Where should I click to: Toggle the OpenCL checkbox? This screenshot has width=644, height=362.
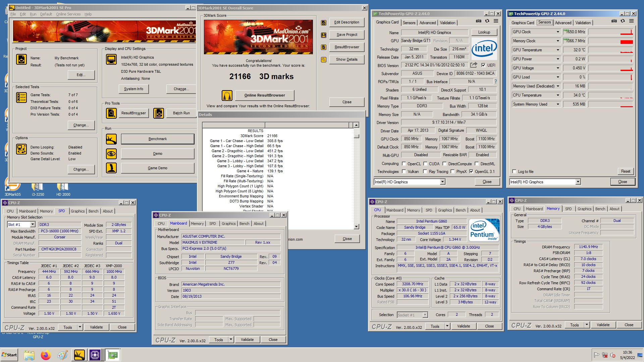(x=404, y=164)
